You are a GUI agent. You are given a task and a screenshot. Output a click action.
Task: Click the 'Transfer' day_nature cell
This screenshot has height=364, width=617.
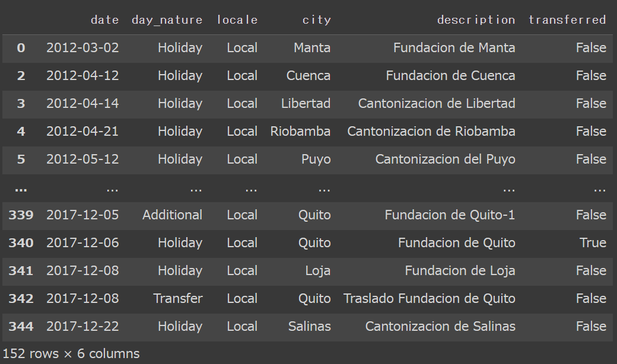(x=178, y=299)
